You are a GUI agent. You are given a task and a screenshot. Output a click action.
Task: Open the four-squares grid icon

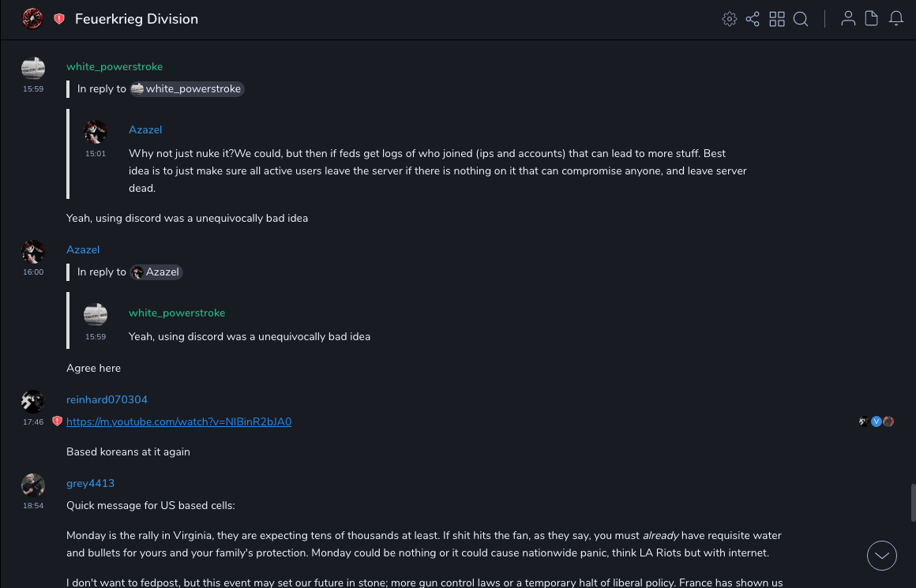click(x=777, y=19)
